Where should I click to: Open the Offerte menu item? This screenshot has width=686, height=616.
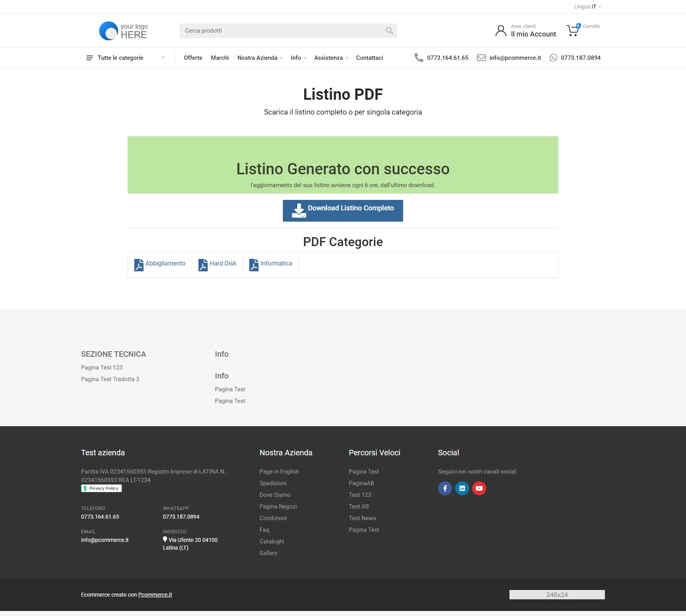(193, 58)
